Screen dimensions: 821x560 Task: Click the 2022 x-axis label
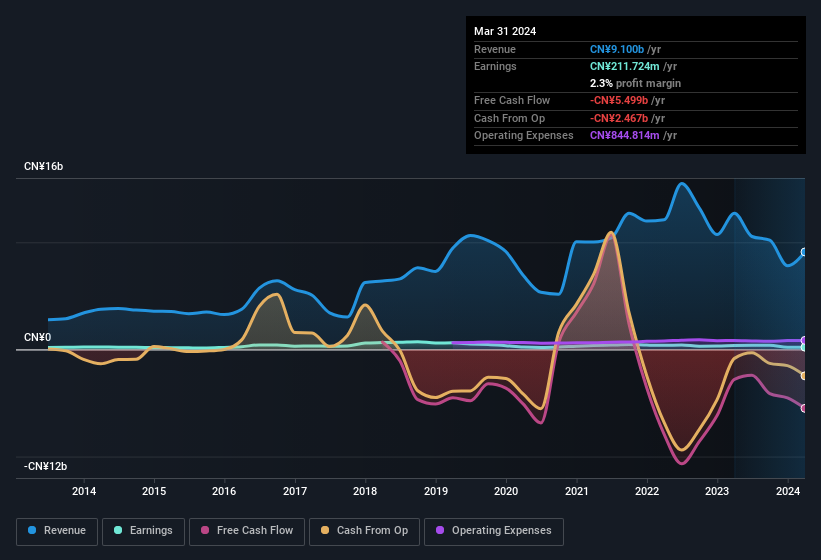[647, 491]
